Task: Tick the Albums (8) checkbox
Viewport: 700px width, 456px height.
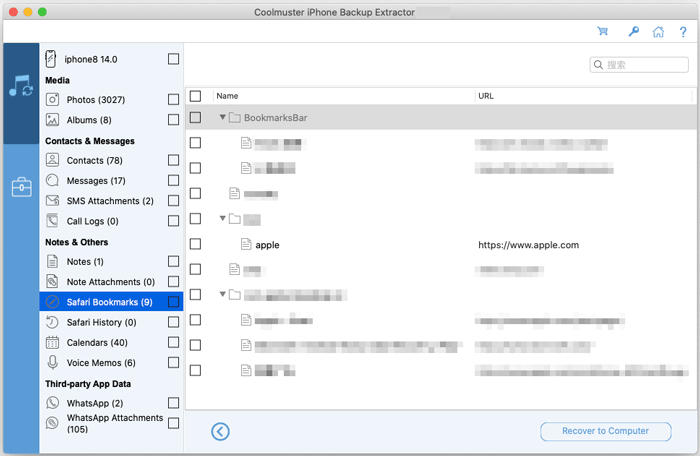Action: (174, 120)
